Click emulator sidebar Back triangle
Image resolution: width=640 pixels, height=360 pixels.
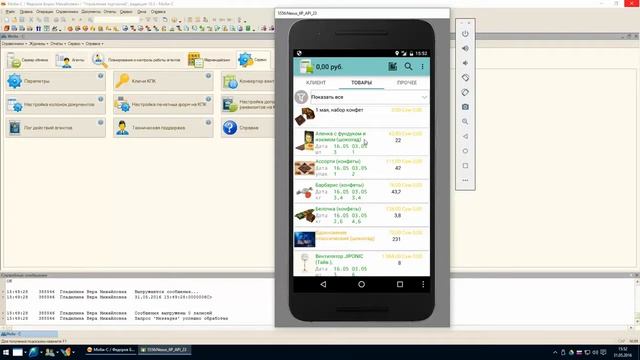click(465, 136)
